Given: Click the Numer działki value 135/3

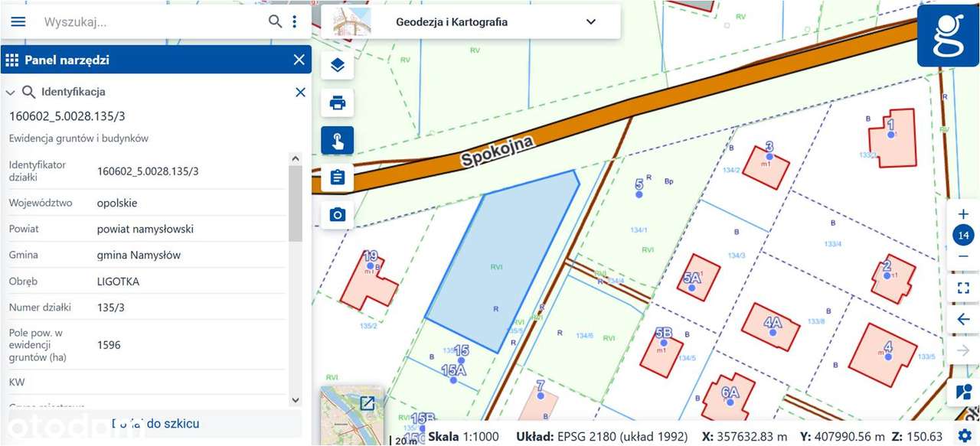Looking at the screenshot, I should coord(111,308).
